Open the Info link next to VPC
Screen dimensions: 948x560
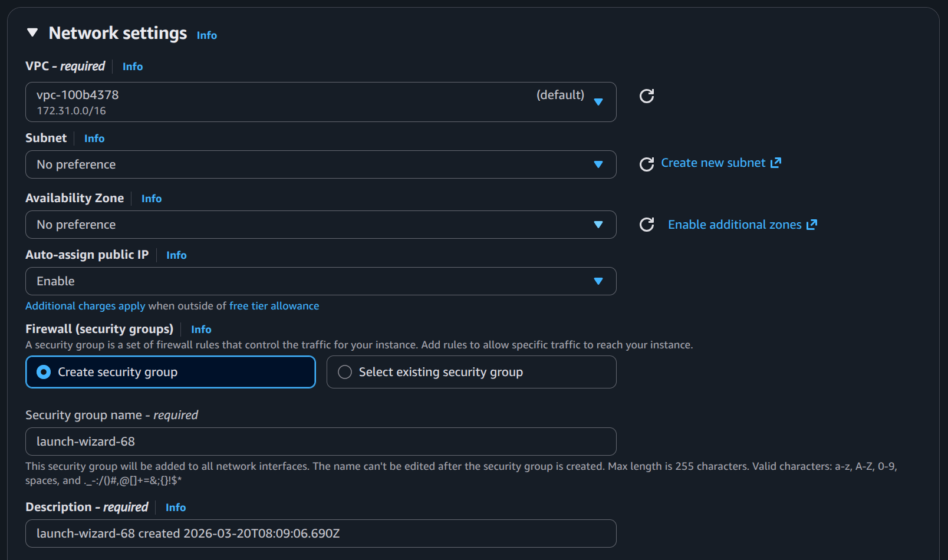pyautogui.click(x=132, y=66)
